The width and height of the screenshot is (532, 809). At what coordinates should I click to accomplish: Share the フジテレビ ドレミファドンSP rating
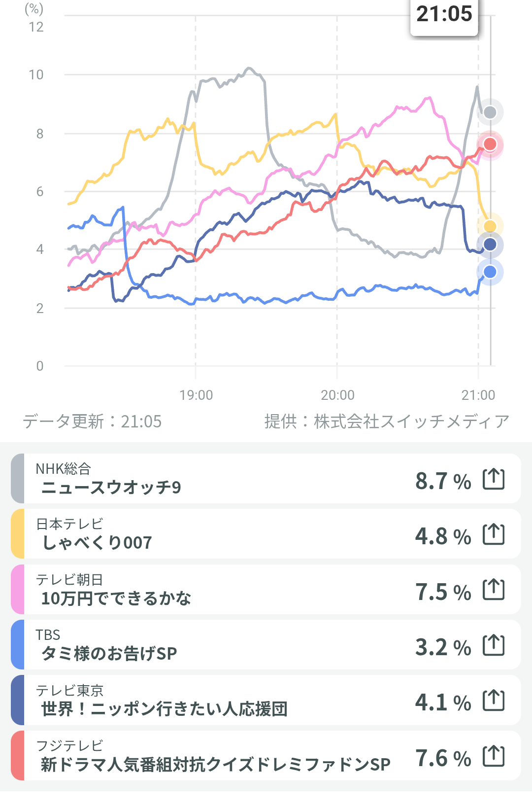[x=494, y=756]
